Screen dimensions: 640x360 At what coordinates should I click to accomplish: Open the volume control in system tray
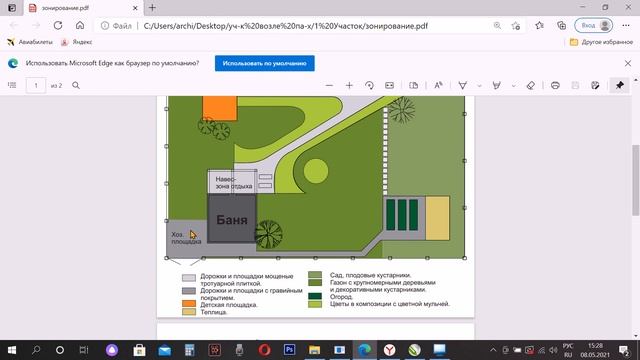(x=553, y=350)
